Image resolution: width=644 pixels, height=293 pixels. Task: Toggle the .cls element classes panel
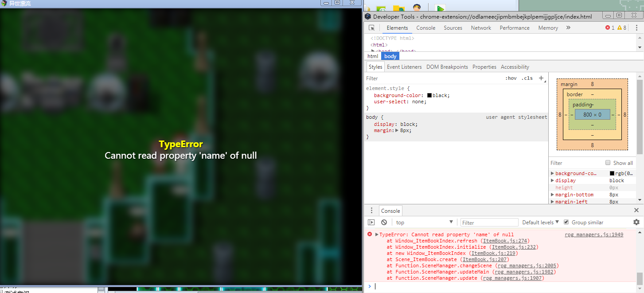[527, 78]
